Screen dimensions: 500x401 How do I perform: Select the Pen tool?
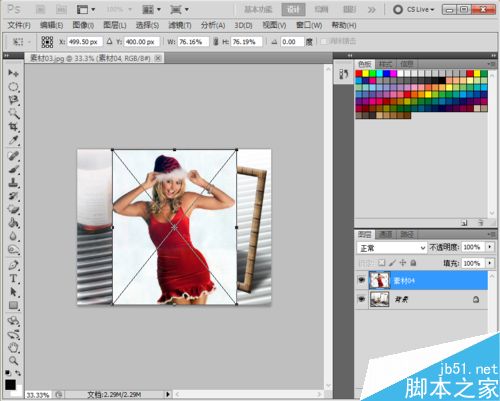(13, 265)
